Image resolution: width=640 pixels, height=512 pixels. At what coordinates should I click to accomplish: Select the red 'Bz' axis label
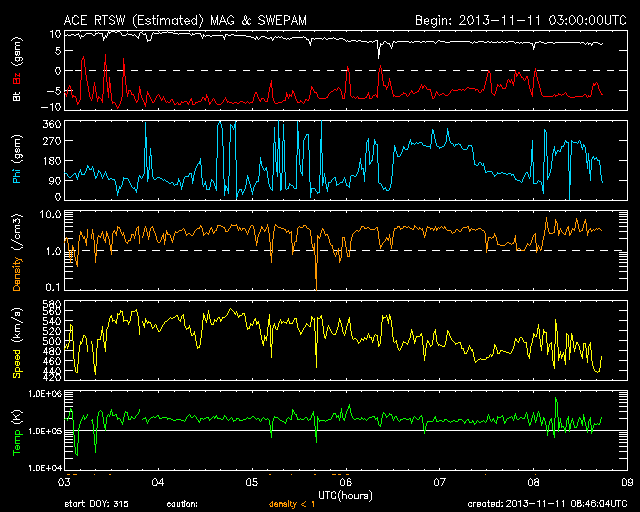coord(17,79)
